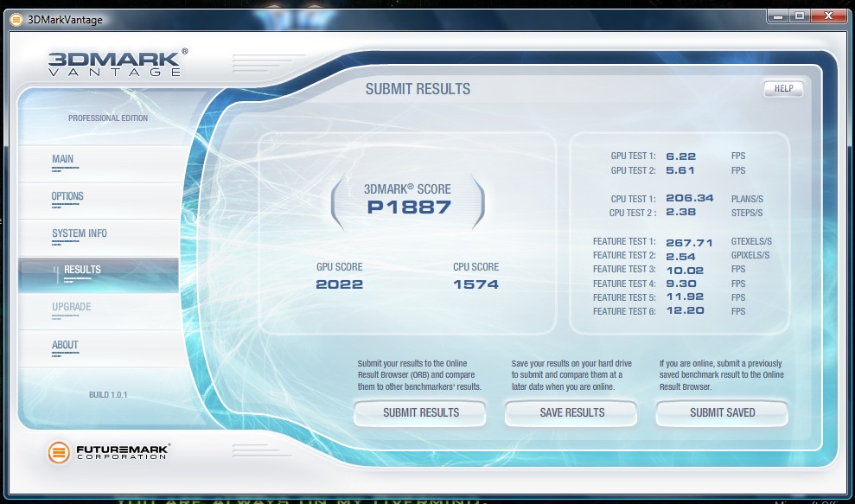
Task: Click the GPU Test 2 value 5.61
Action: point(680,170)
